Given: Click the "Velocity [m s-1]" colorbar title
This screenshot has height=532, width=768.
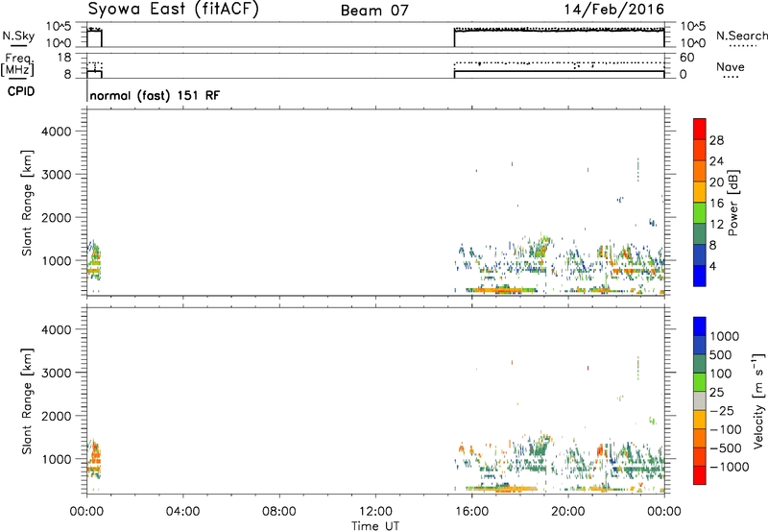Looking at the screenshot, I should coord(758,400).
